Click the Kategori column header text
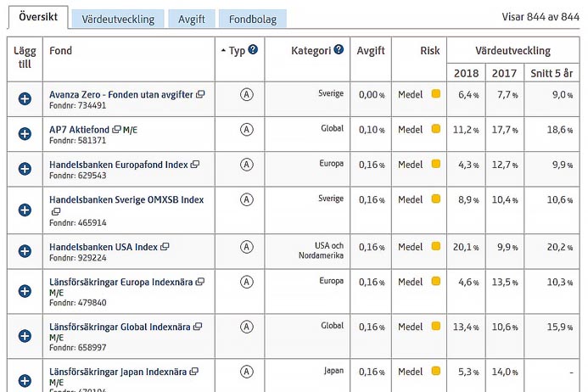The height and width of the screenshot is (392, 588). 311,51
